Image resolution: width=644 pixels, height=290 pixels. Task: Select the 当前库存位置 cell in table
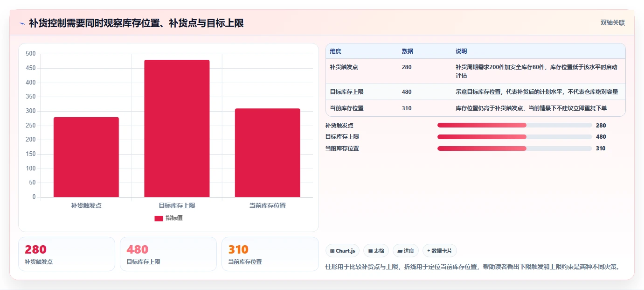pos(346,108)
